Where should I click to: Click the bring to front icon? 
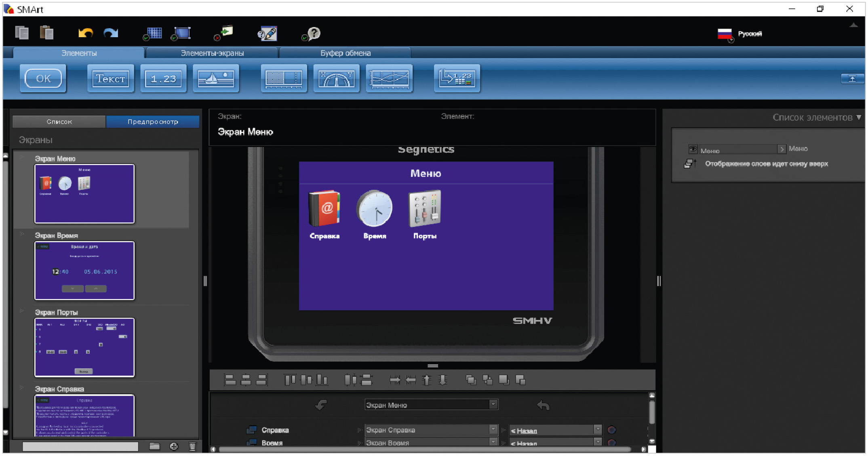pos(471,380)
